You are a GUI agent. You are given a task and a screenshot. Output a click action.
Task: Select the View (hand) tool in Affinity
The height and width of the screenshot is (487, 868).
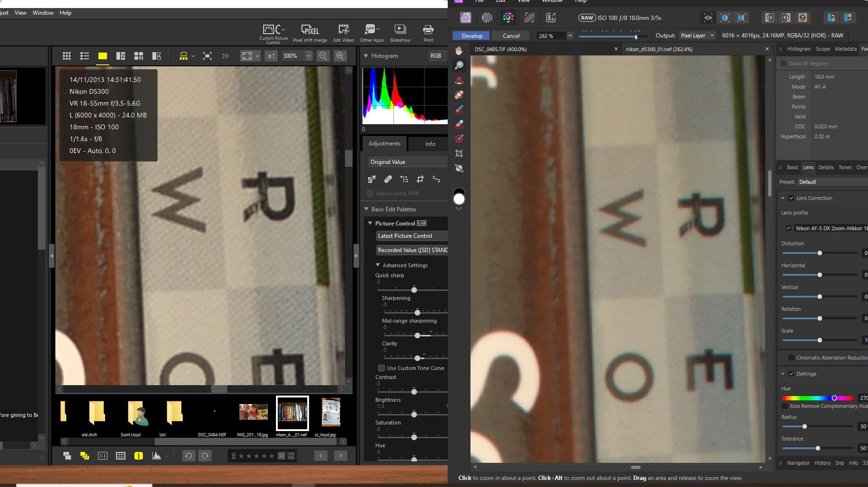[x=459, y=50]
